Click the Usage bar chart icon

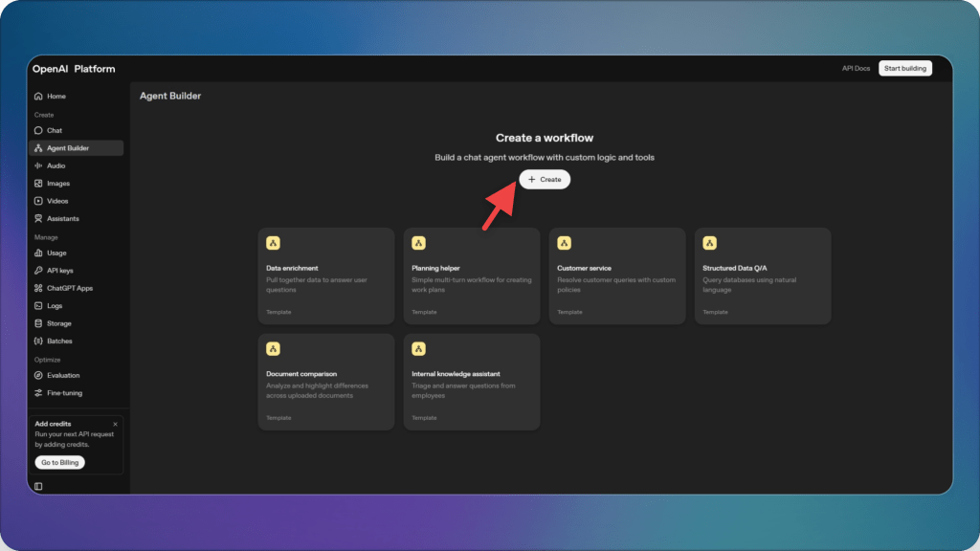38,253
